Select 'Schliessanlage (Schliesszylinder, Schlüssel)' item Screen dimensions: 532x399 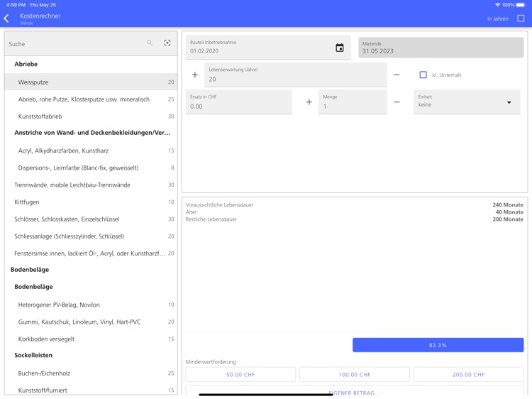[x=91, y=236]
